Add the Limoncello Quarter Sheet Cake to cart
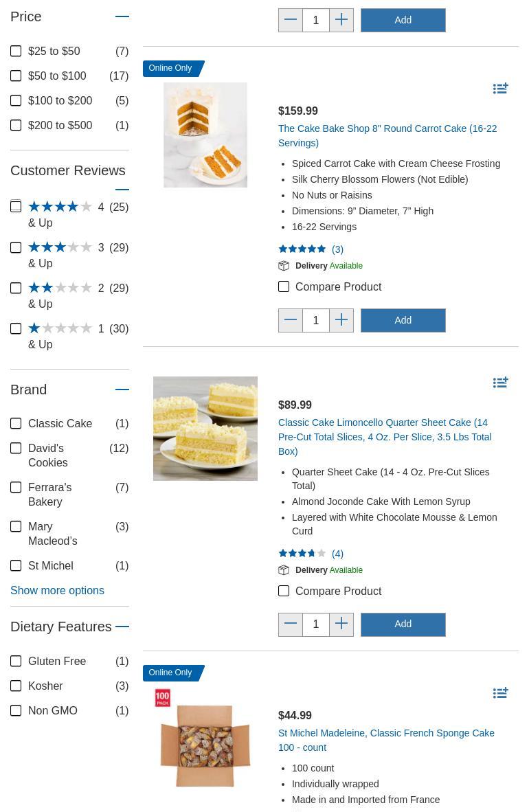 click(403, 624)
